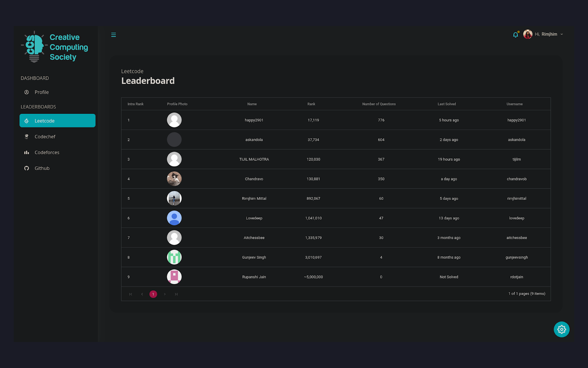The height and width of the screenshot is (368, 588).
Task: Open the notifications bell
Action: [x=515, y=34]
